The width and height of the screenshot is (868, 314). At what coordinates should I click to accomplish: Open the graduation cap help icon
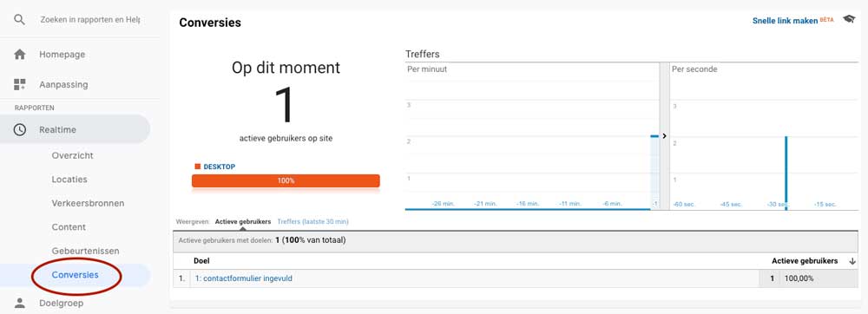coord(849,19)
